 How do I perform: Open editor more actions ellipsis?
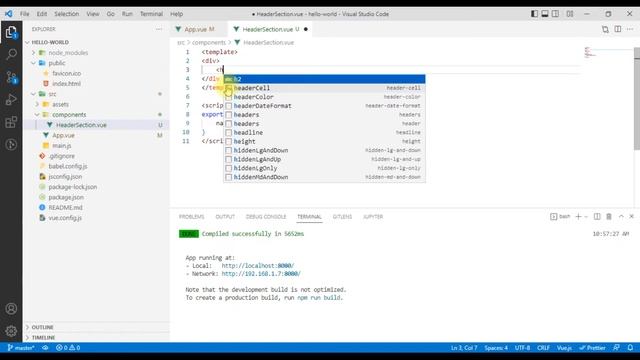pyautogui.click(x=630, y=29)
